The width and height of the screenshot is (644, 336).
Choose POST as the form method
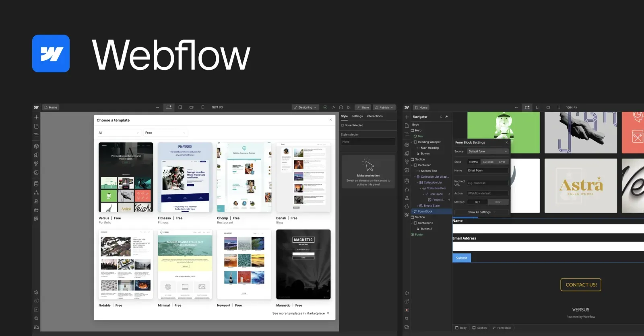[498, 202]
